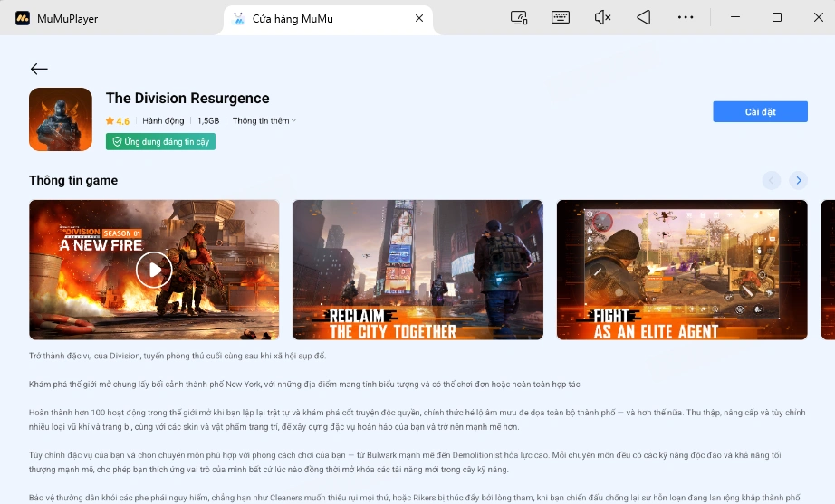This screenshot has width=835, height=504.
Task: Click the 4.6 star rating
Action: 118,121
